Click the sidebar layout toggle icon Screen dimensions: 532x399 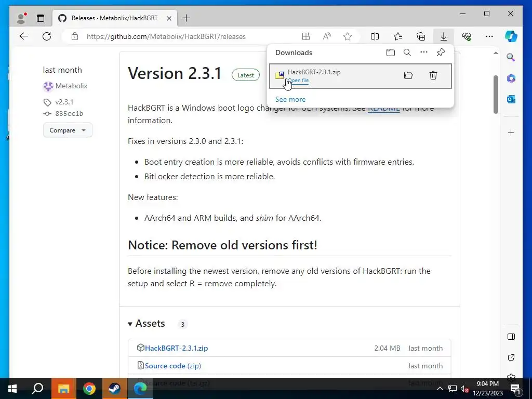click(511, 337)
